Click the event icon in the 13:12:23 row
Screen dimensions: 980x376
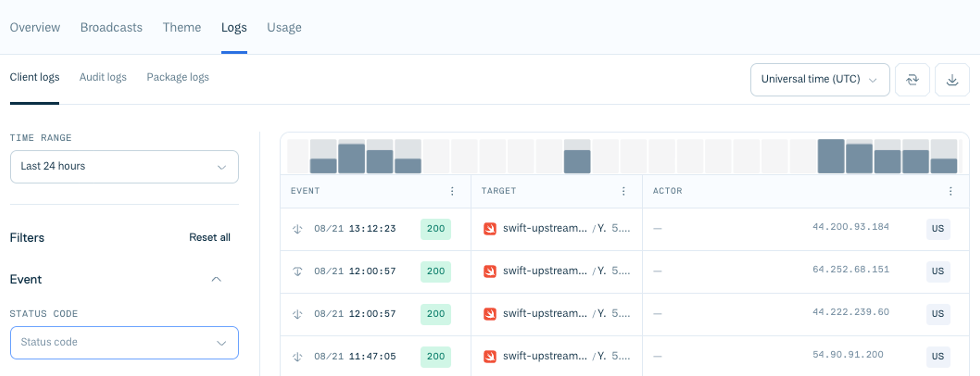[298, 229]
